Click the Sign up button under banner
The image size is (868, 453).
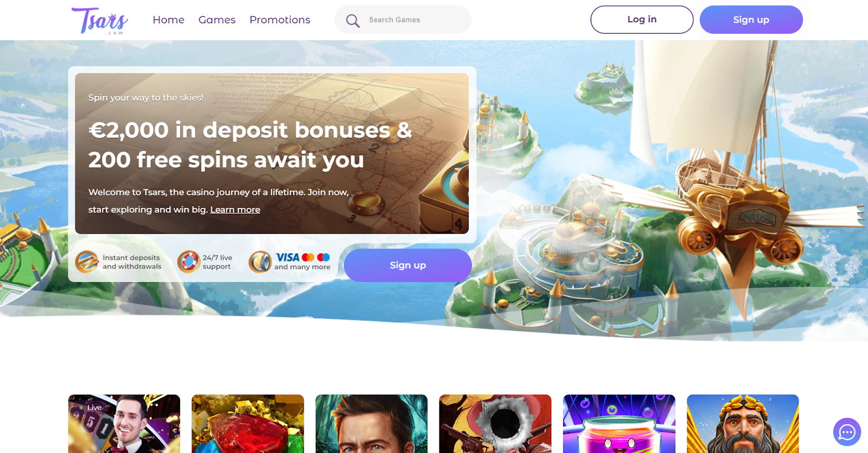[x=407, y=265]
